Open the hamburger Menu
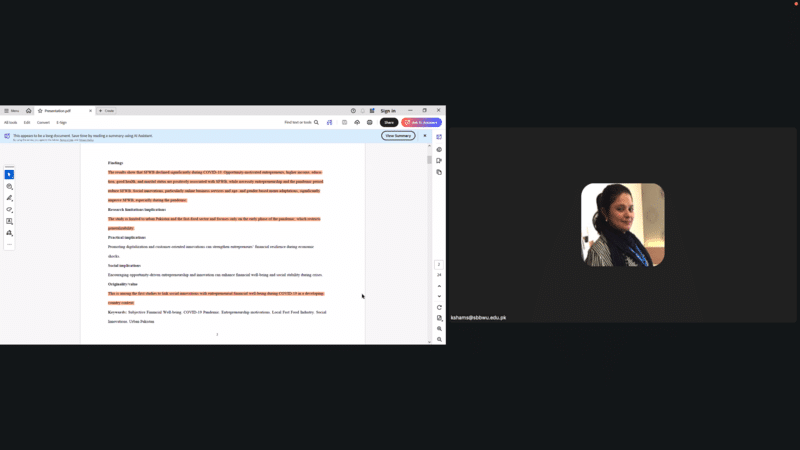The width and height of the screenshot is (800, 450). point(11,111)
